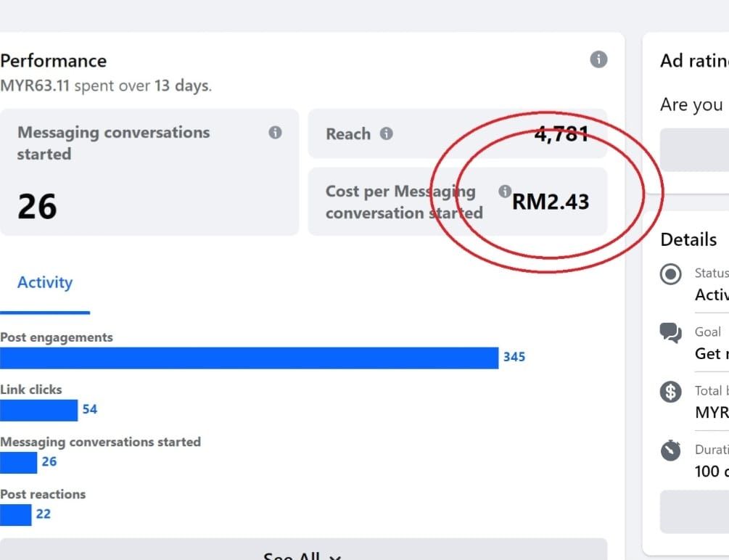Click the 345 post engagements value

click(x=514, y=357)
